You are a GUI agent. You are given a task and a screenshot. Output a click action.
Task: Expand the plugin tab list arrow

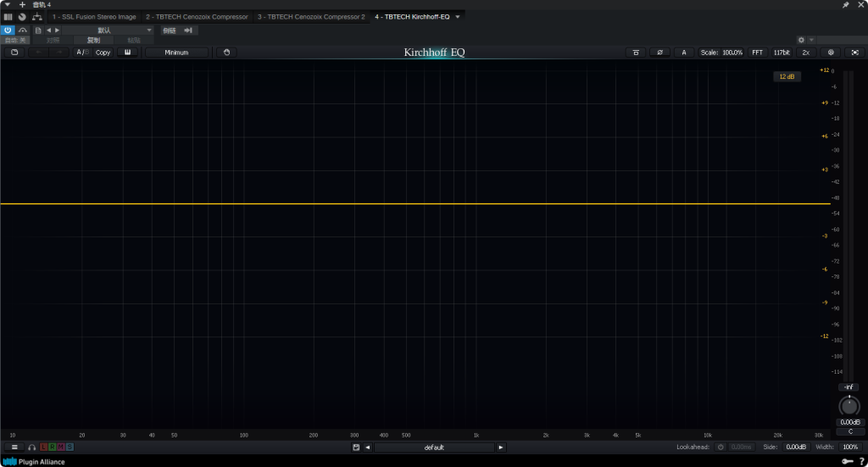(x=458, y=17)
